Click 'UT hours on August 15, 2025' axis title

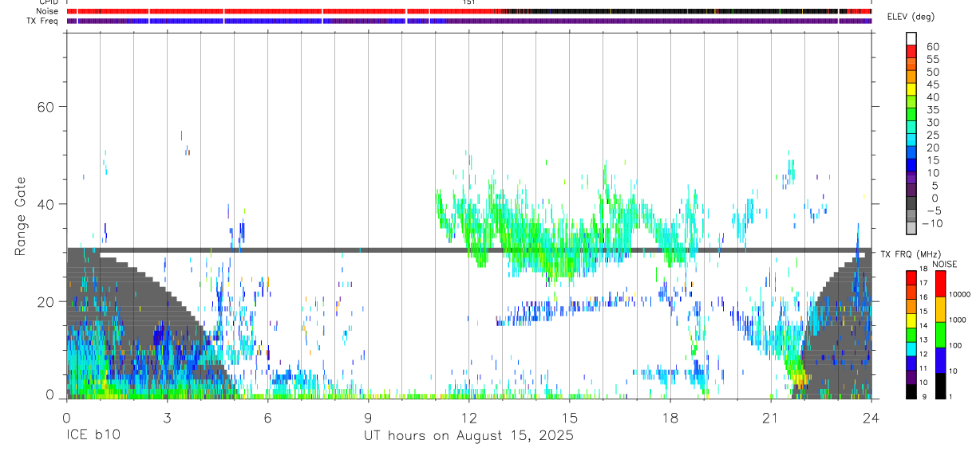click(x=468, y=436)
